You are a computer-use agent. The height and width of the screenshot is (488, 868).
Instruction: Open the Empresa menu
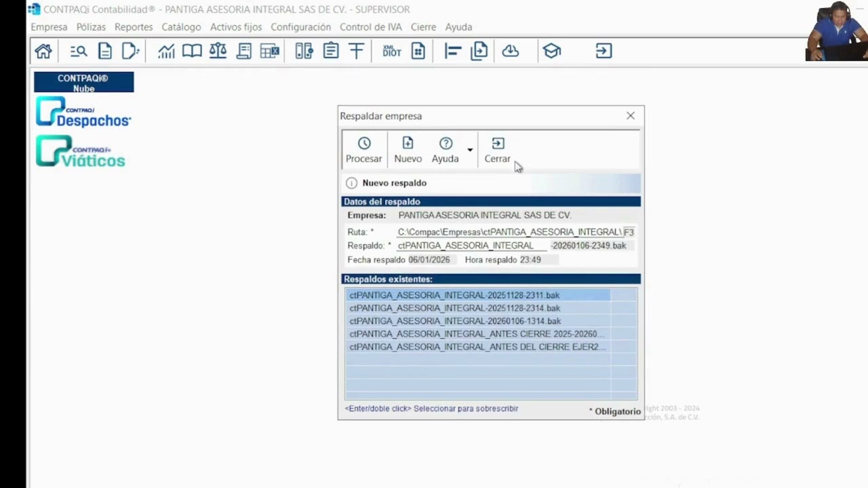pyautogui.click(x=49, y=27)
